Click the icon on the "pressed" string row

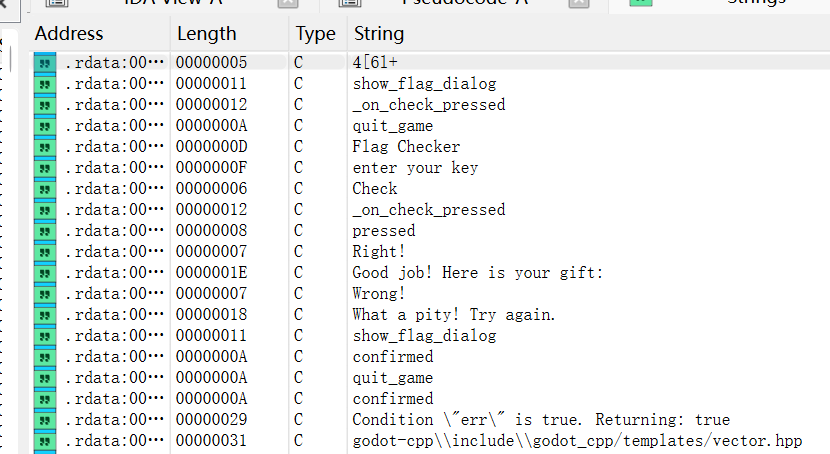pyautogui.click(x=45, y=231)
